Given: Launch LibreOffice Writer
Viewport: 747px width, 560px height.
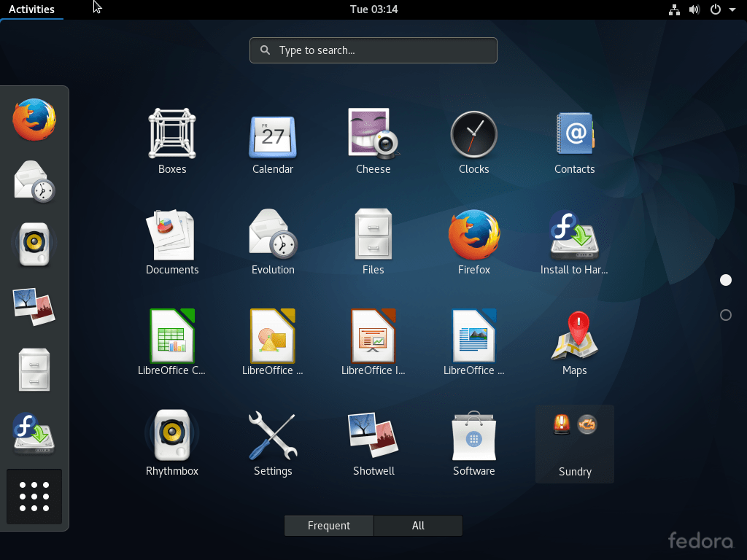Looking at the screenshot, I should tap(473, 343).
